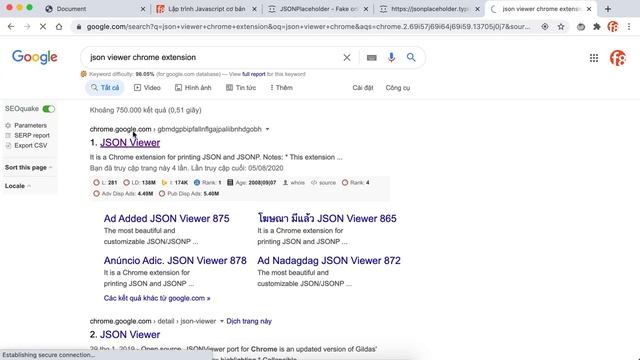Close the json viewer chrome extension tab
Image resolution: width=640 pixels, height=360 pixels.
589,9
